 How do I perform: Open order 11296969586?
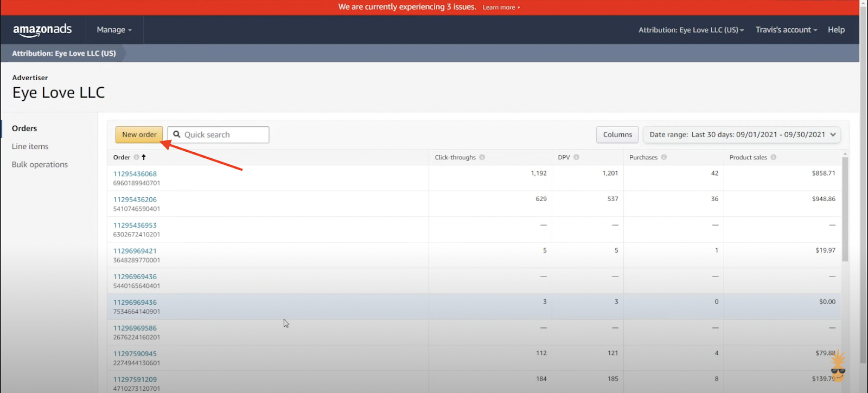pyautogui.click(x=135, y=328)
